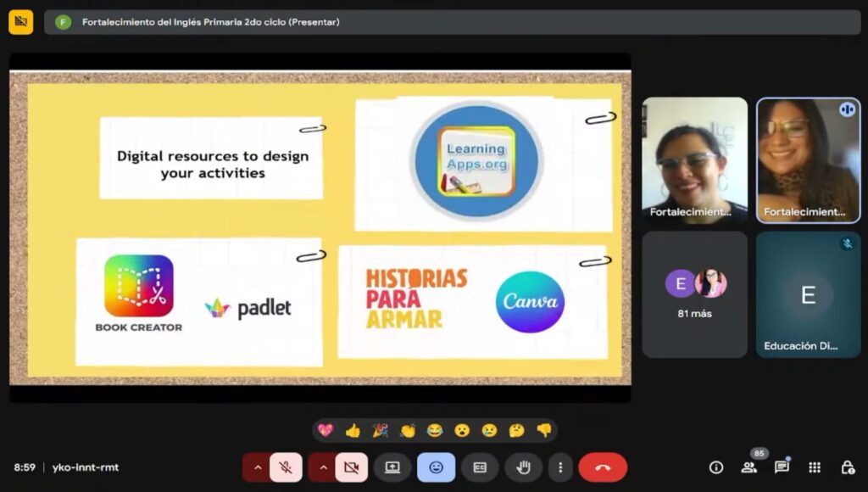Screen dimensions: 868x492
Task: Show the participants list with 85 badge
Action: click(749, 467)
